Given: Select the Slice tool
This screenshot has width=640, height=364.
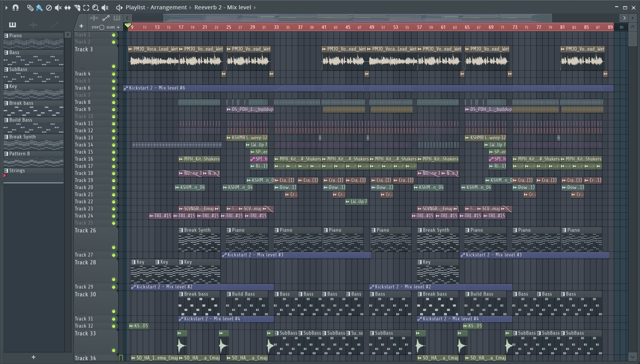Looking at the screenshot, I should [x=77, y=8].
